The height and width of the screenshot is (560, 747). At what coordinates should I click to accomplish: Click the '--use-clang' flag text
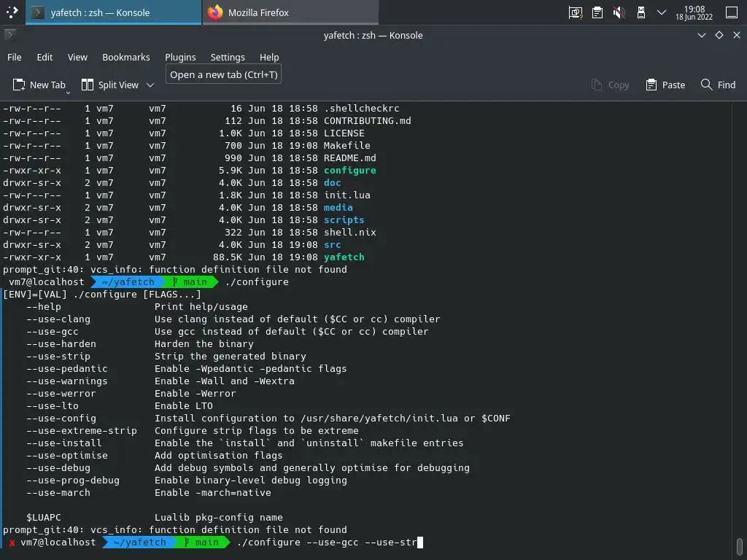point(58,319)
